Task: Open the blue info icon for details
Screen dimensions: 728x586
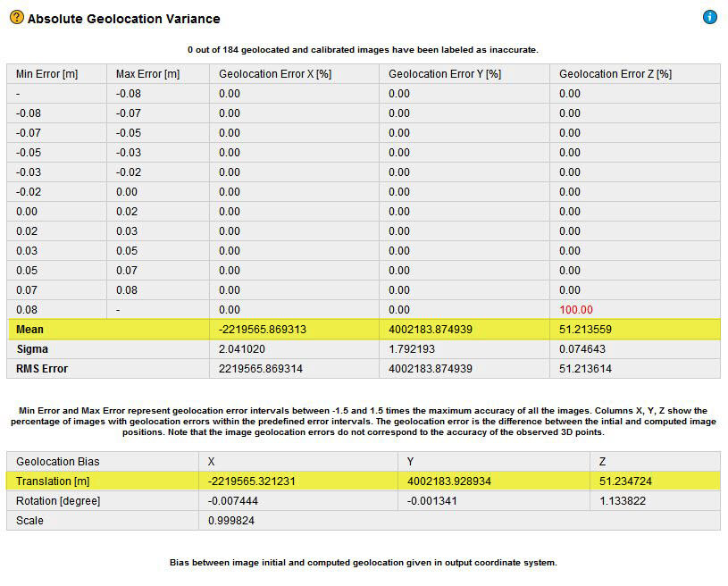Action: point(710,17)
